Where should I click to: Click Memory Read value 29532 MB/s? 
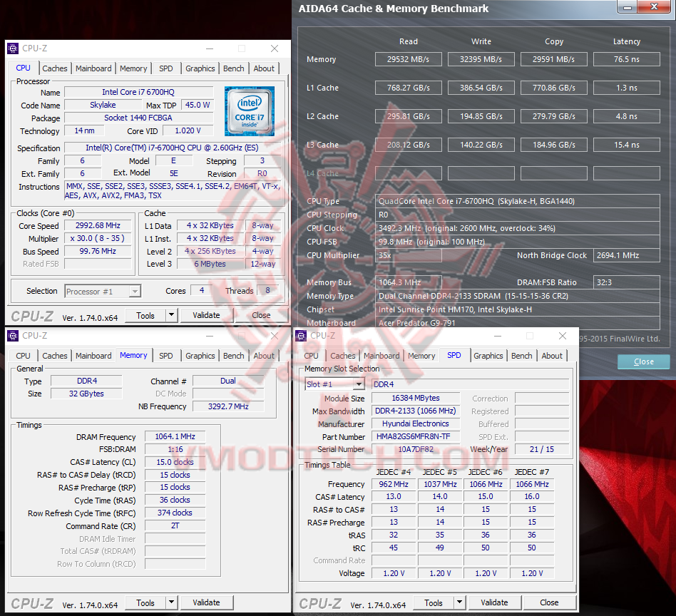[409, 59]
